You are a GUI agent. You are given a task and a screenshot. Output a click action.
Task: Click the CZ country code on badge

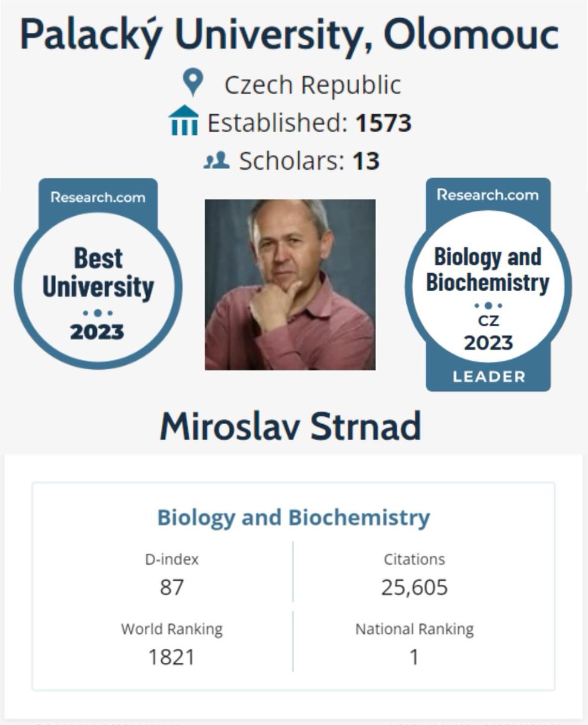[x=489, y=321]
